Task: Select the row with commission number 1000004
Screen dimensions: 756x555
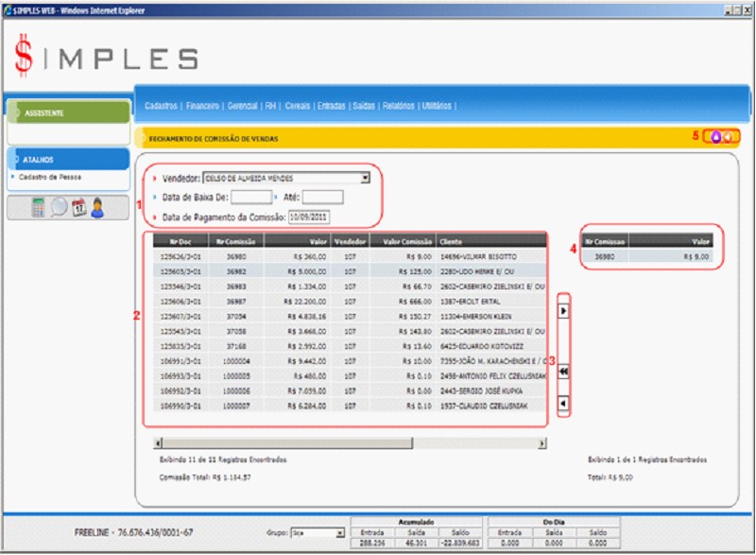Action: coord(350,361)
